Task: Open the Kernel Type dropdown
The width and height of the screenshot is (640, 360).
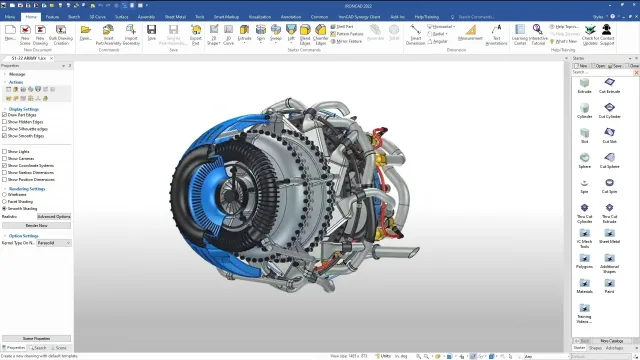Action: [54, 243]
